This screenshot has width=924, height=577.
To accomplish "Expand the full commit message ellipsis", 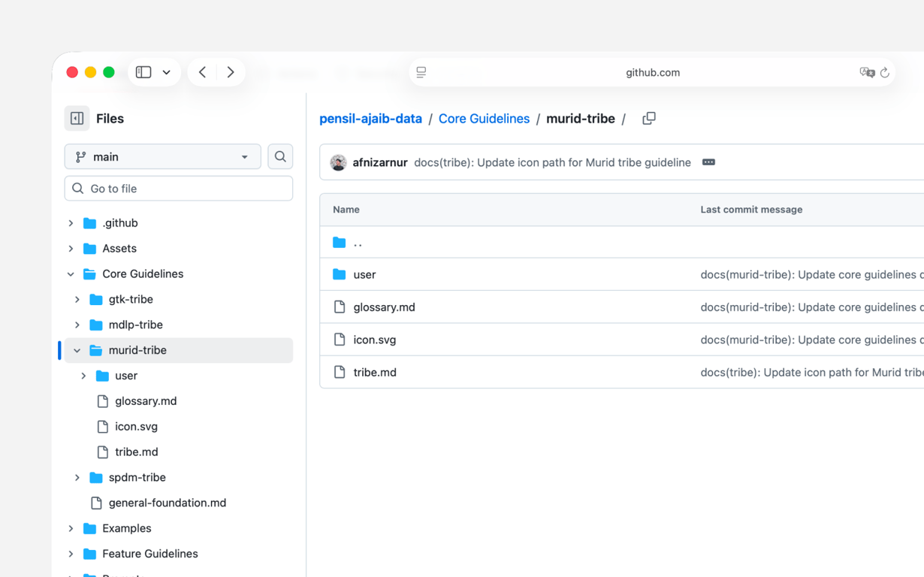I will pyautogui.click(x=708, y=162).
